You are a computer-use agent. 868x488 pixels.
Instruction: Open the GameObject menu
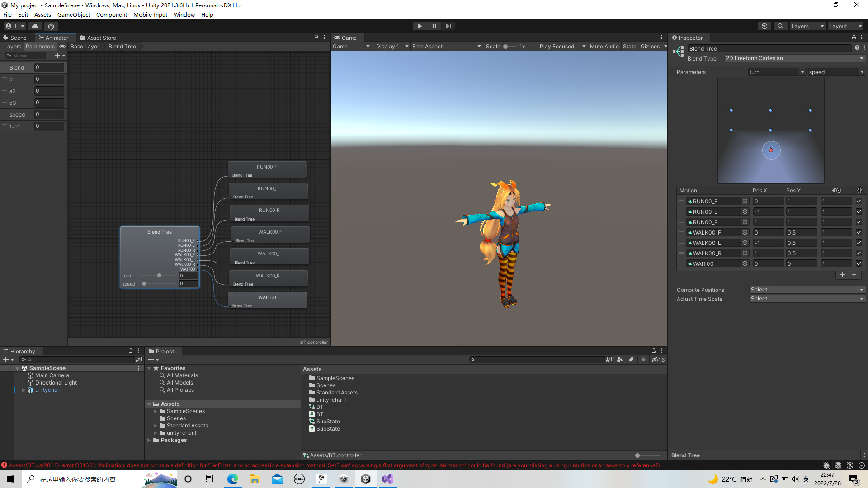(74, 14)
